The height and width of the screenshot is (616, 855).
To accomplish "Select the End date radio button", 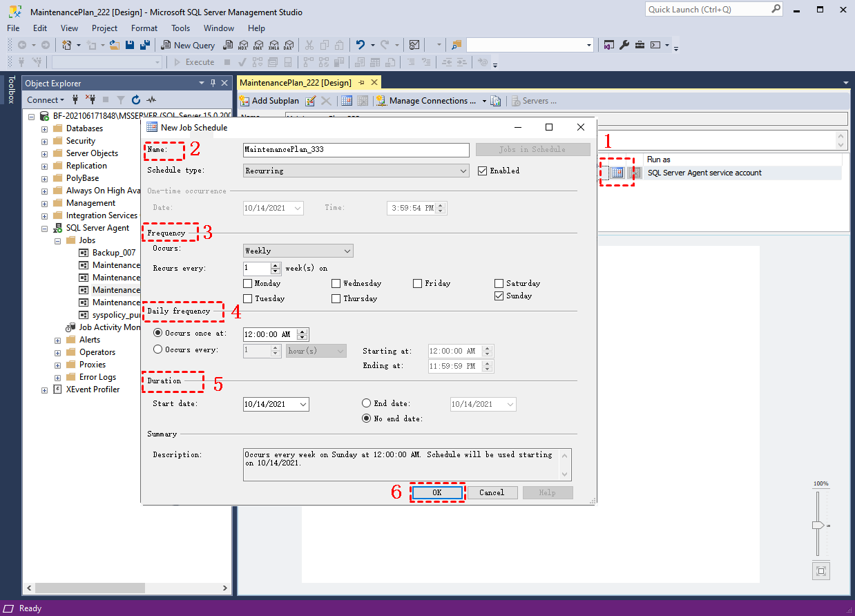I will point(367,403).
